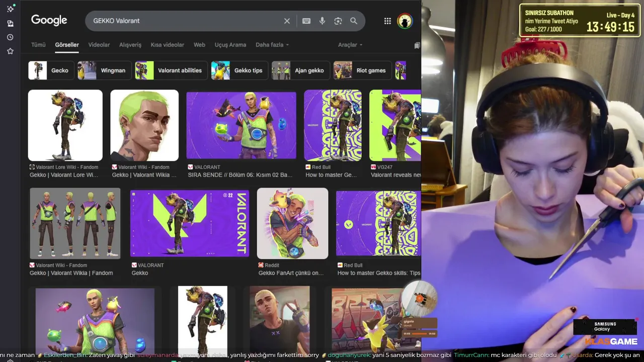644x362 pixels.
Task: Open Google Lens image search icon
Action: (338, 21)
